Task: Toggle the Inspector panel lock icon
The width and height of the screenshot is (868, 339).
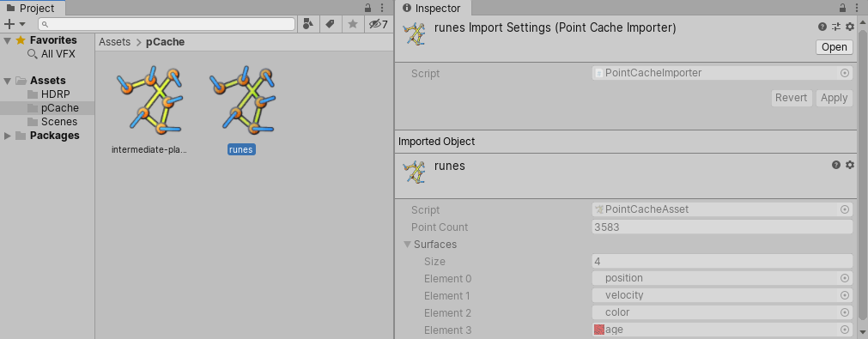Action: pos(843,9)
